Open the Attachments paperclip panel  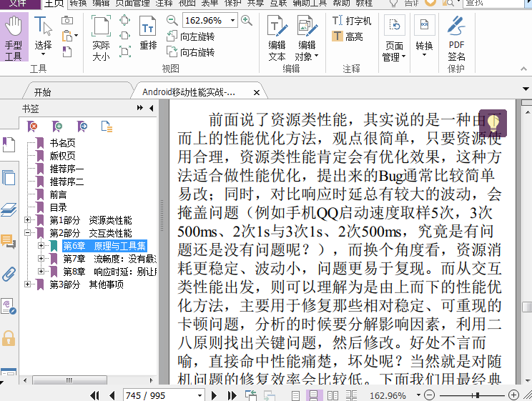9,274
